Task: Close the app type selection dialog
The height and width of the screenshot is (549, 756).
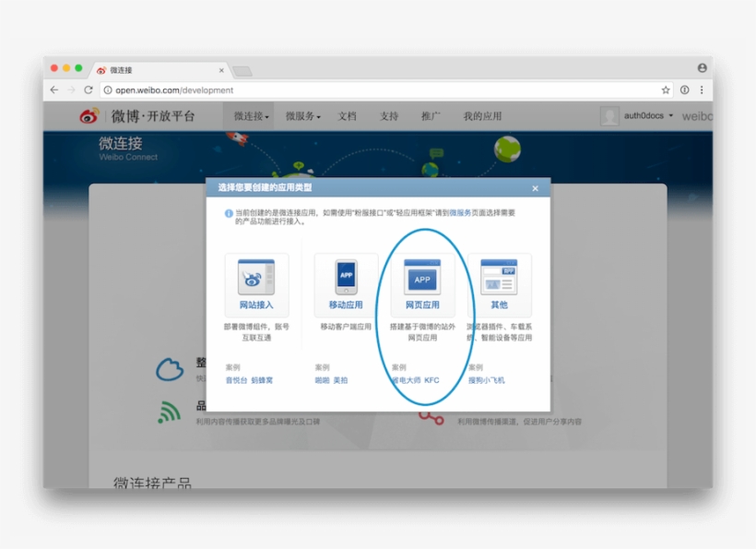Action: coord(535,188)
